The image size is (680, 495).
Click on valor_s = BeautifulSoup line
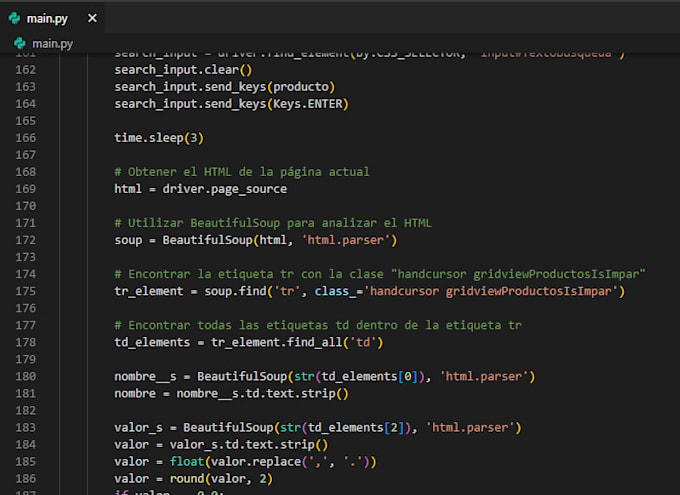coord(318,427)
